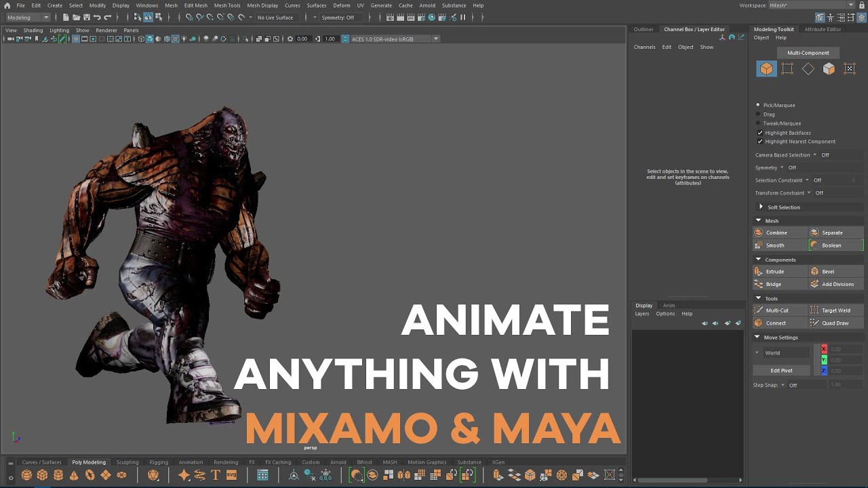The height and width of the screenshot is (488, 868).
Task: Toggle the HumanIK character icon
Action: [831, 17]
